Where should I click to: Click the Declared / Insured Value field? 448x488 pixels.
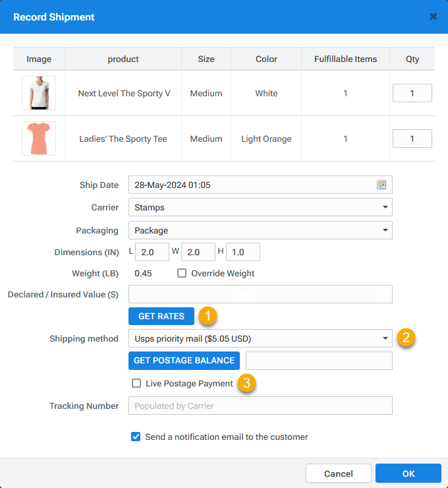point(260,293)
